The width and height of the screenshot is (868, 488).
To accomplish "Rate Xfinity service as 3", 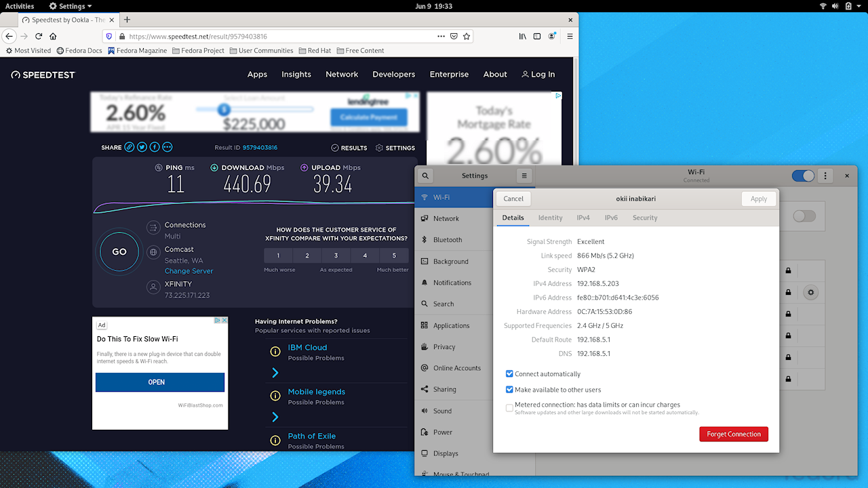I will pos(336,256).
